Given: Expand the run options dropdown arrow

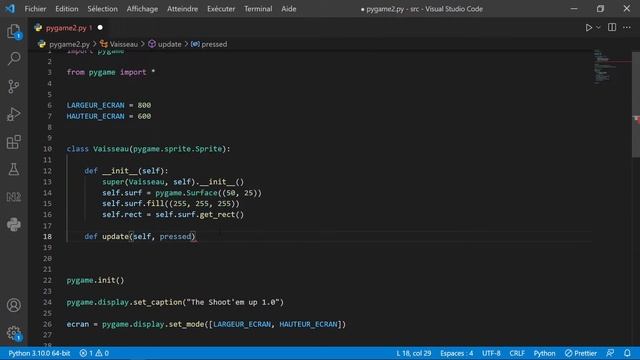Looking at the screenshot, I should 598,27.
